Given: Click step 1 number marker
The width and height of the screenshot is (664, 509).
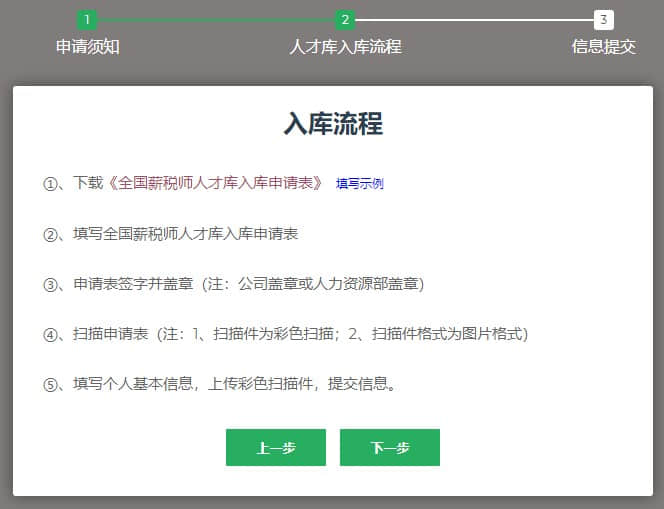Looking at the screenshot, I should (x=87, y=20).
